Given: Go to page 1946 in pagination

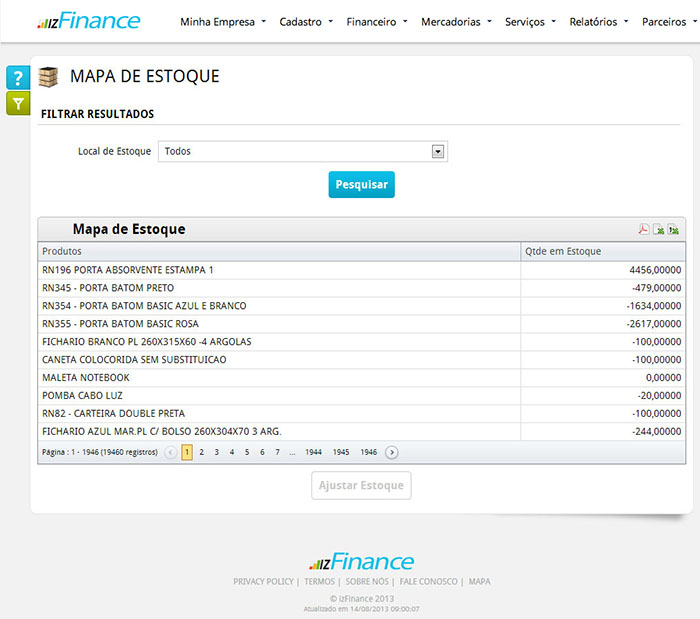Looking at the screenshot, I should 369,452.
